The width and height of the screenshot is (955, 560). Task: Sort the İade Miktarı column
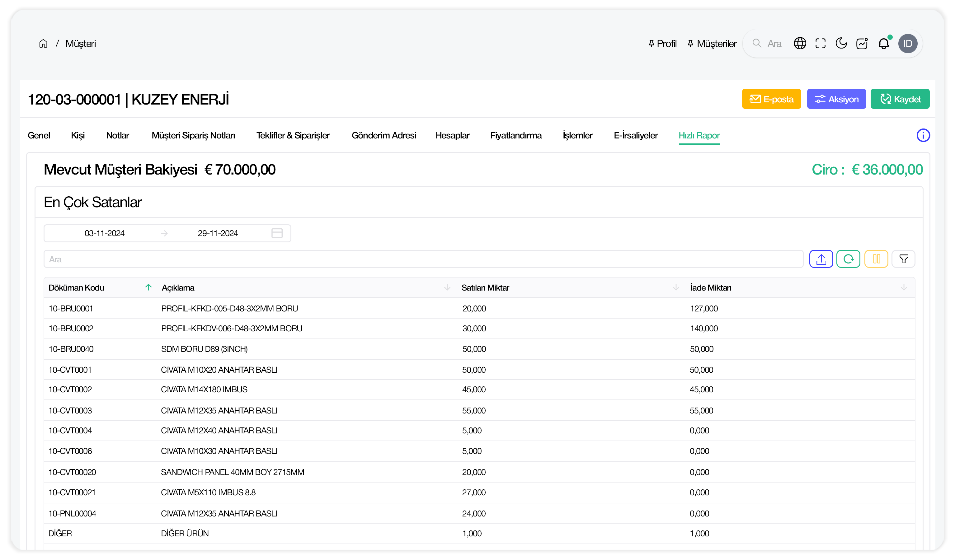coord(903,287)
